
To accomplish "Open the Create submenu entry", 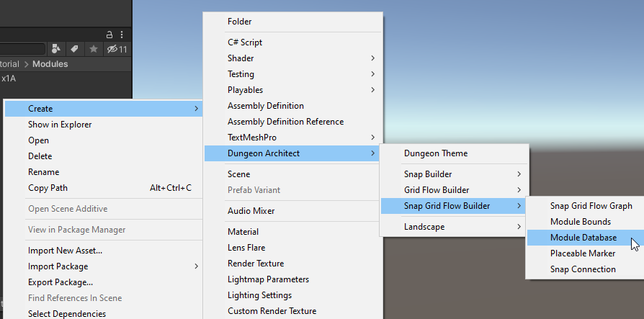I will [x=104, y=109].
